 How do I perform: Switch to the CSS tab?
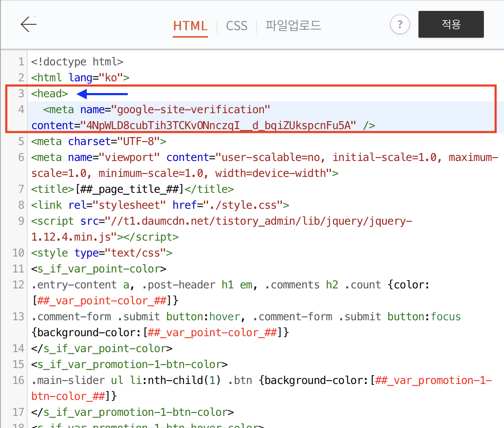[x=237, y=26]
